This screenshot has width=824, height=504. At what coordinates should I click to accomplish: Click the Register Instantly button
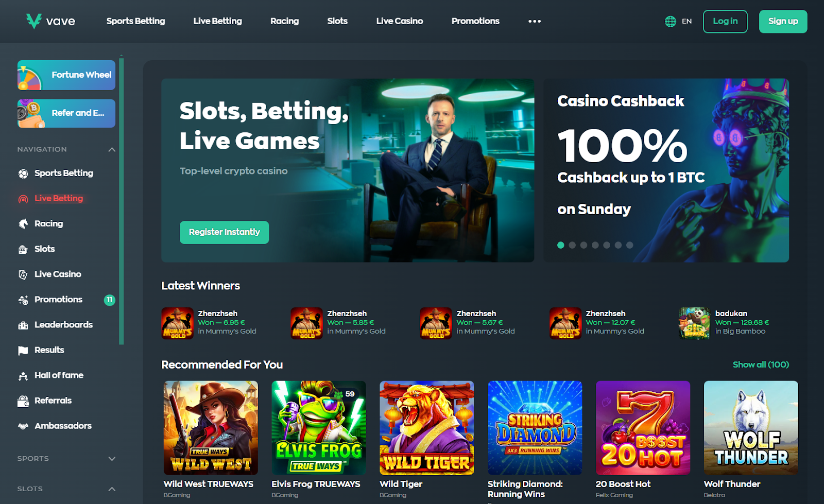[224, 232]
